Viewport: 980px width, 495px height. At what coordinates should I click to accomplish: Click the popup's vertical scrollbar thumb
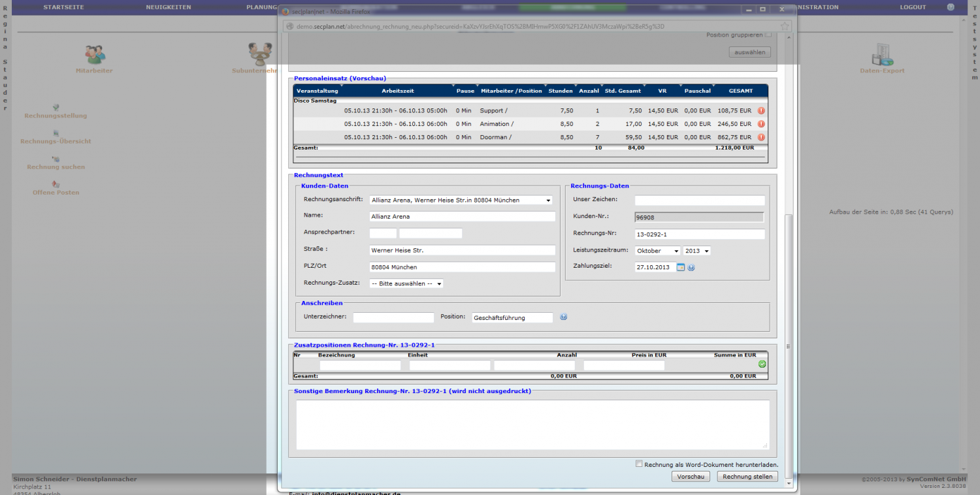(x=788, y=346)
